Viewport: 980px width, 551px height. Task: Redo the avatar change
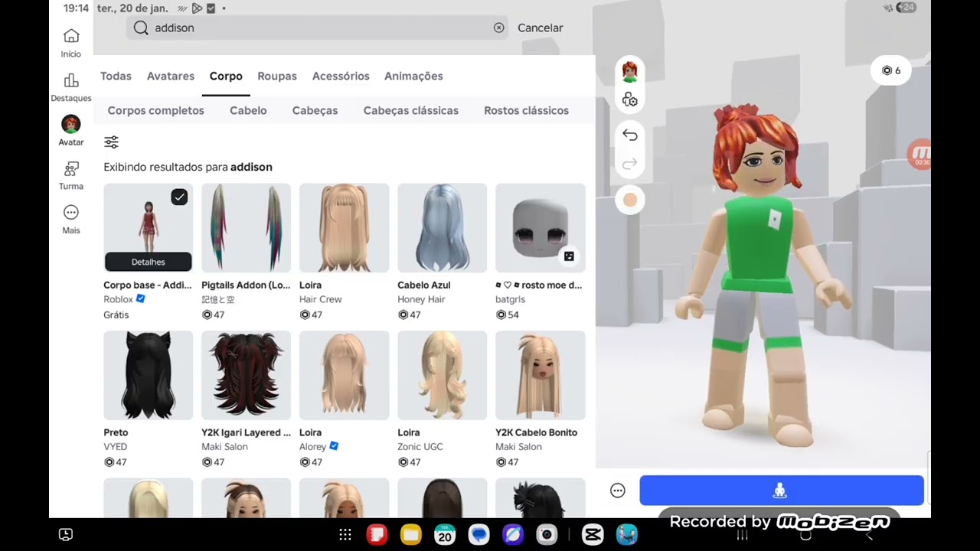630,164
